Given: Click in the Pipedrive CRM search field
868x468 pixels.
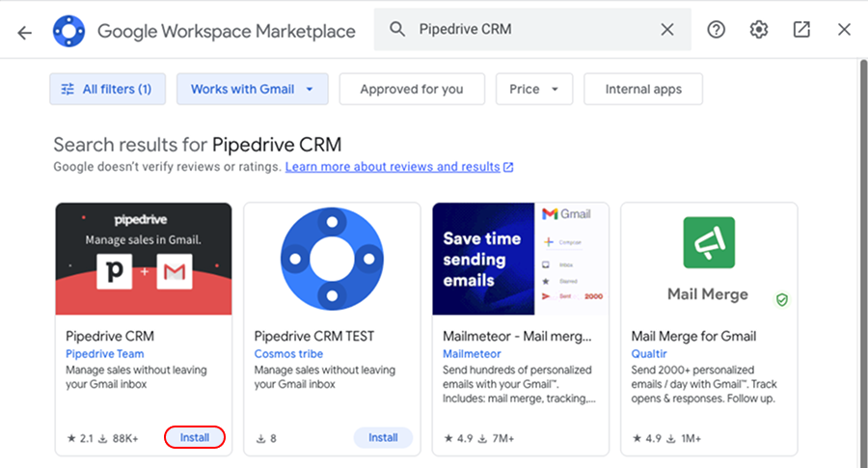Looking at the screenshot, I should click(x=530, y=30).
